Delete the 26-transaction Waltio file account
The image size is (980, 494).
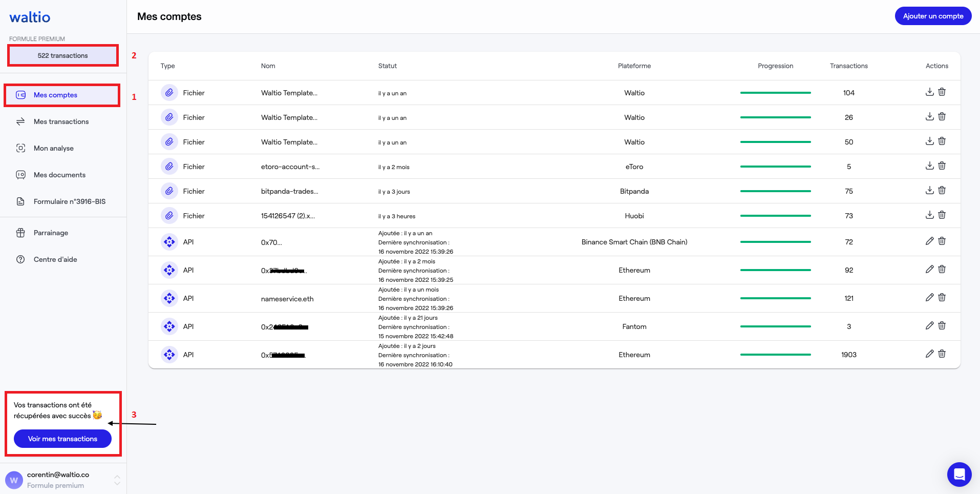[x=942, y=116]
